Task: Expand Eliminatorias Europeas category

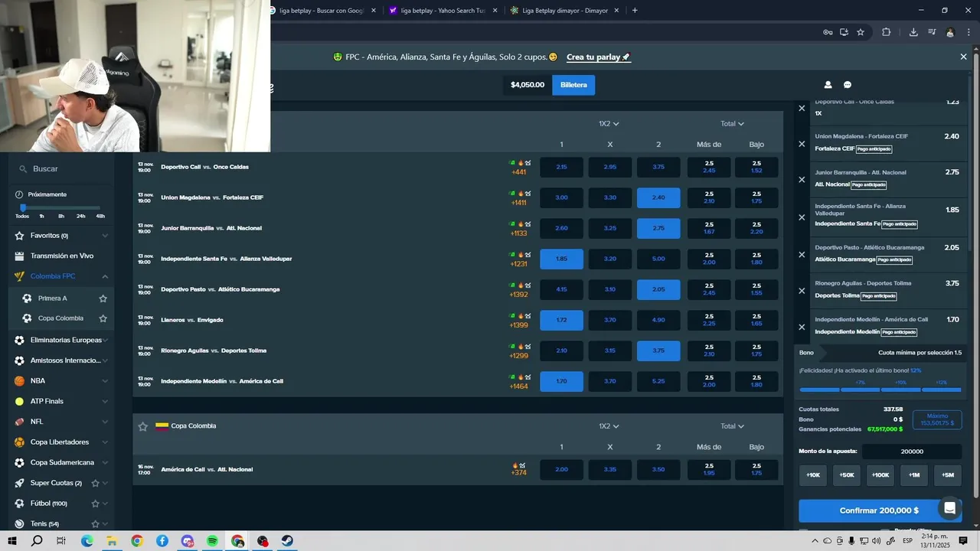Action: pos(105,340)
